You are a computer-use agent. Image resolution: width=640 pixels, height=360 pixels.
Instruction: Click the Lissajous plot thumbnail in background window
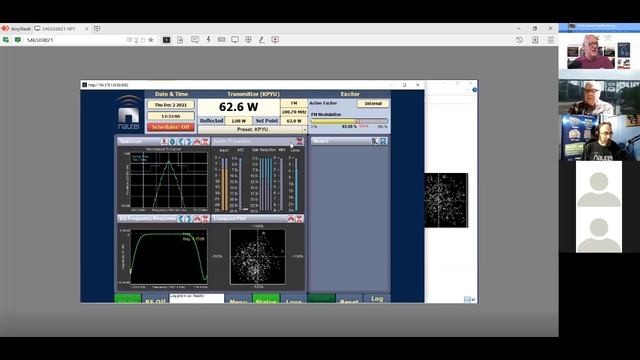[446, 200]
